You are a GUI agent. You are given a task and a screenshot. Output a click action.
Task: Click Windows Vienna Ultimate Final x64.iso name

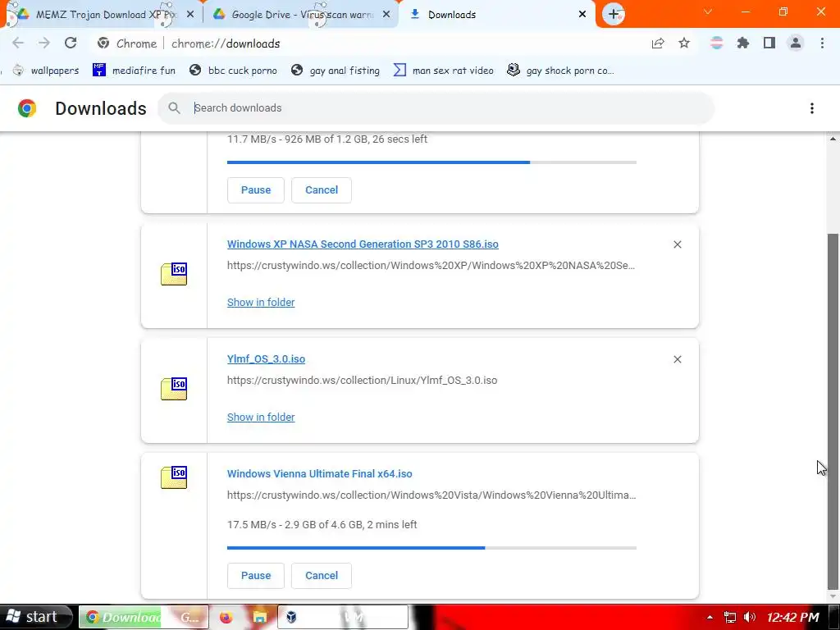(320, 474)
